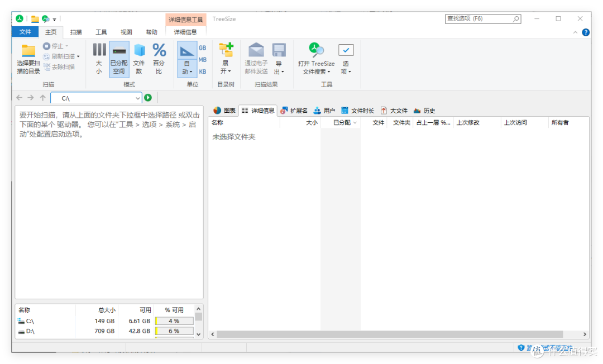
Task: Select automatic units
Action: 187,59
